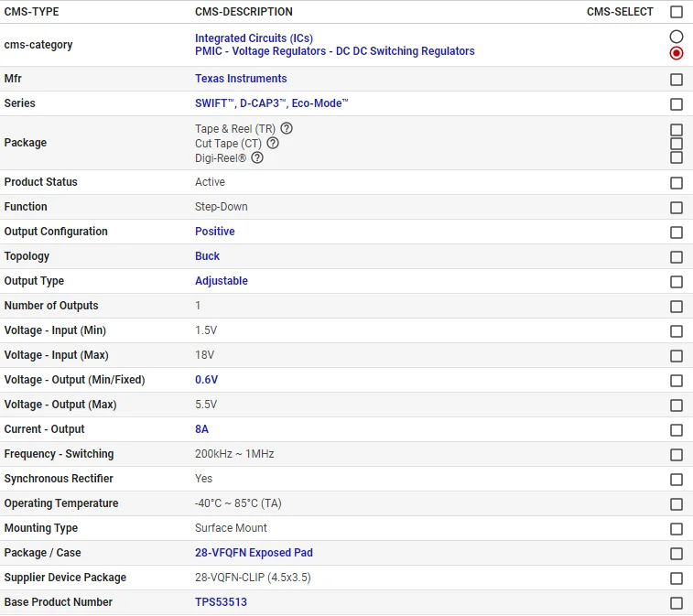Click the Adjustable output type link

tap(222, 281)
